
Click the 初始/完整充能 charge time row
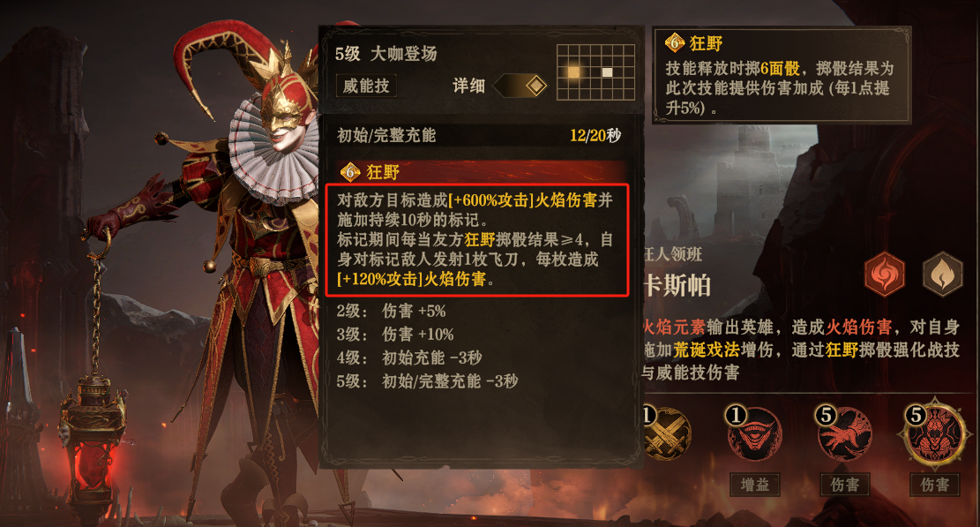(479, 135)
